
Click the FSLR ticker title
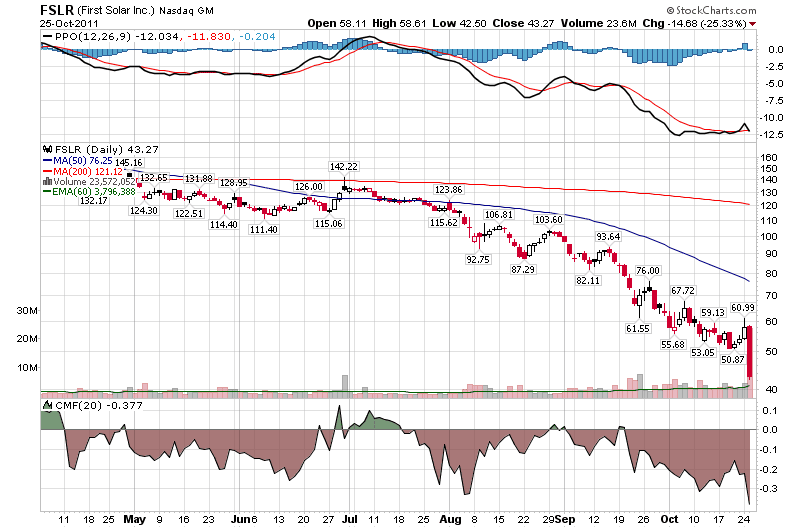point(57,10)
